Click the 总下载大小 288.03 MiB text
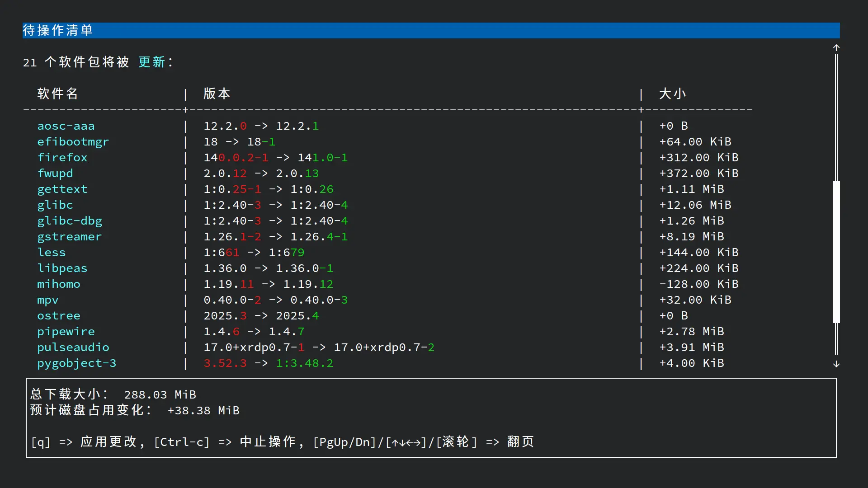Viewport: 868px width, 488px height. tap(113, 394)
